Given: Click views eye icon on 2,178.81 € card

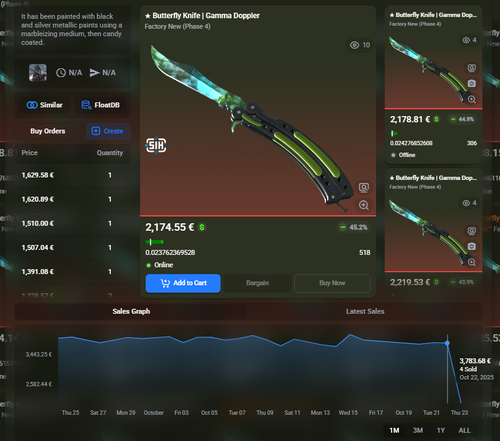Looking at the screenshot, I should pos(466,40).
